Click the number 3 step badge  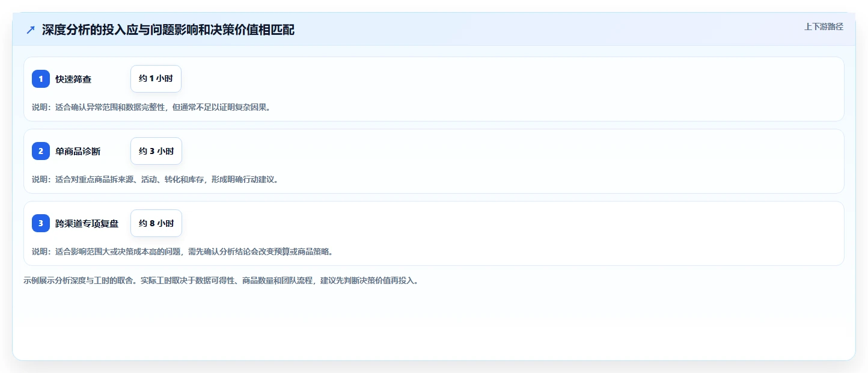click(41, 223)
